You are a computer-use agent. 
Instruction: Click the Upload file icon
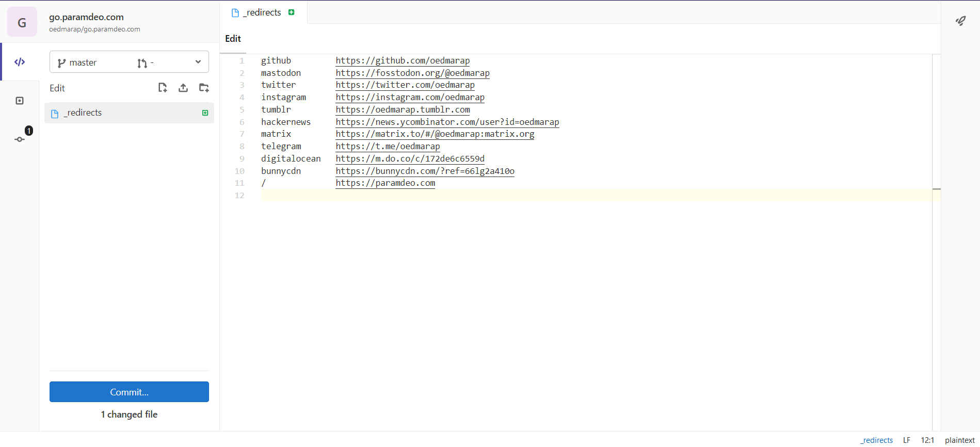click(x=183, y=88)
